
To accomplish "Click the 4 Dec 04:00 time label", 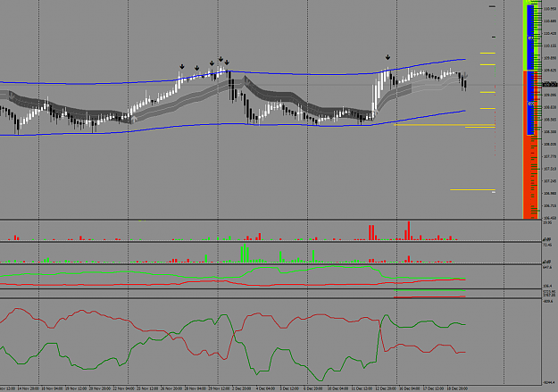I will point(265,388).
